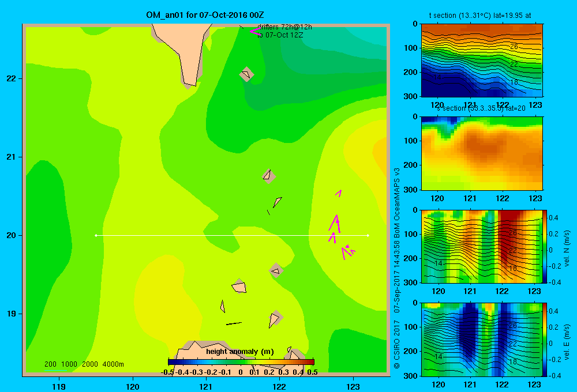The height and width of the screenshot is (392, 577).
Task: Select the height anomaly color bar
Action: pos(241,362)
